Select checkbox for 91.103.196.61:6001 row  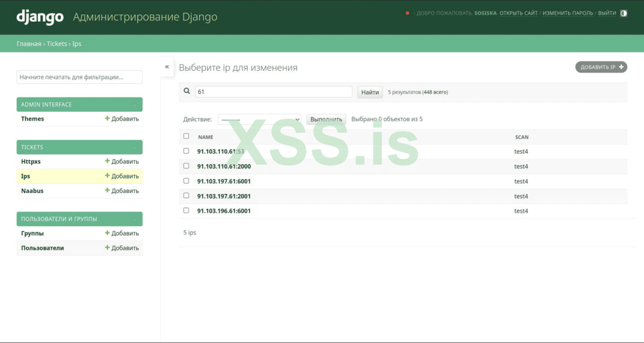pyautogui.click(x=186, y=210)
